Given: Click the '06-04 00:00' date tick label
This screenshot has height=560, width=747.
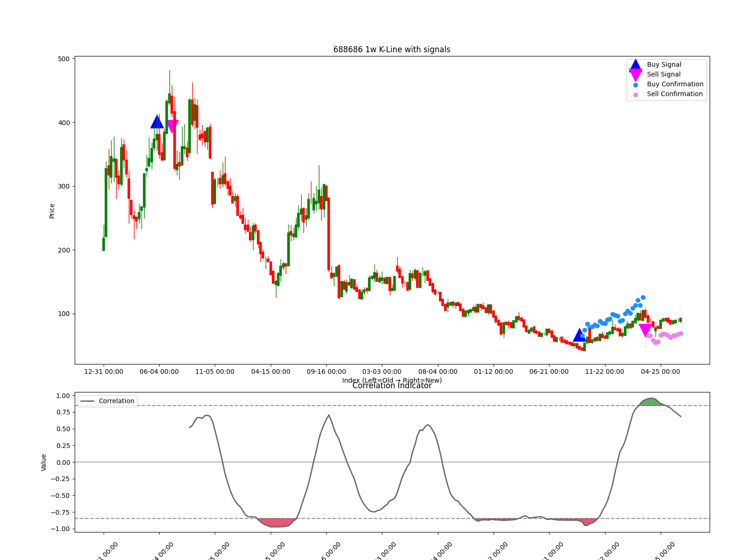Looking at the screenshot, I should (159, 371).
